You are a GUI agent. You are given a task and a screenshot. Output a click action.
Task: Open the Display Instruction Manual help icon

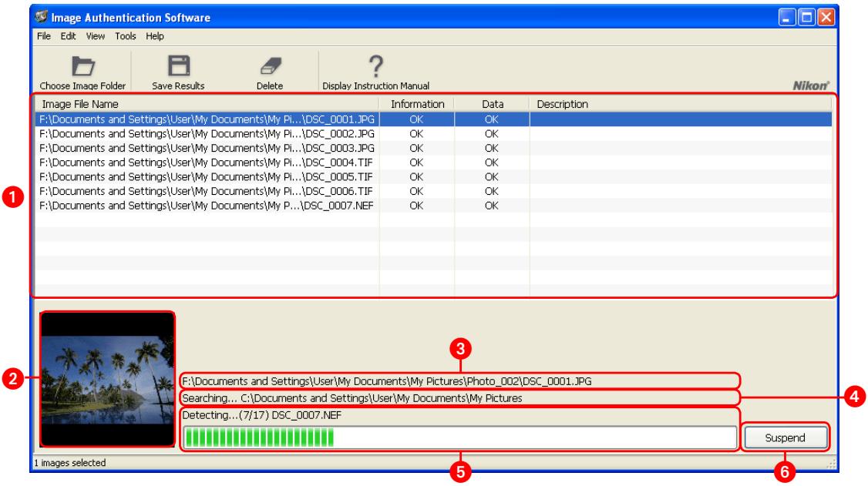click(x=376, y=65)
